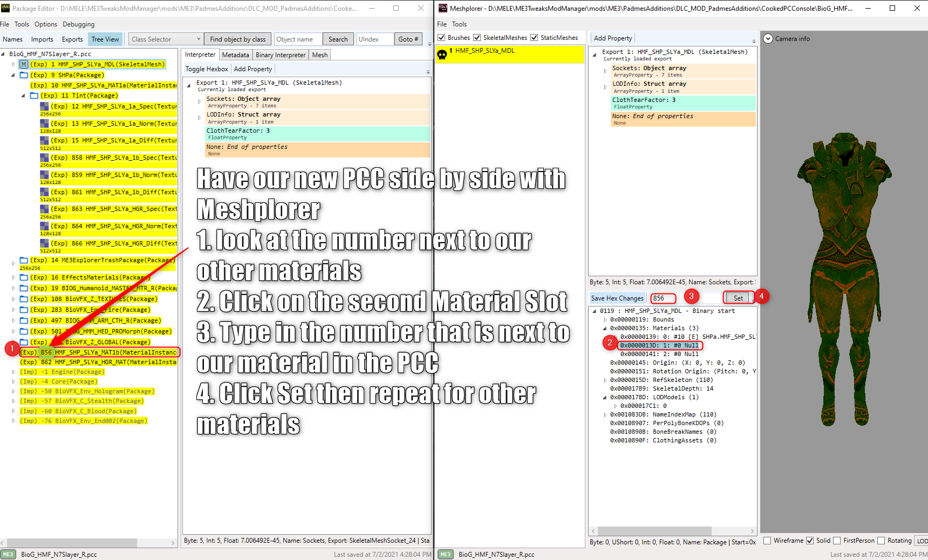Click the UIndex input field
The width and height of the screenshot is (928, 560).
tap(375, 39)
